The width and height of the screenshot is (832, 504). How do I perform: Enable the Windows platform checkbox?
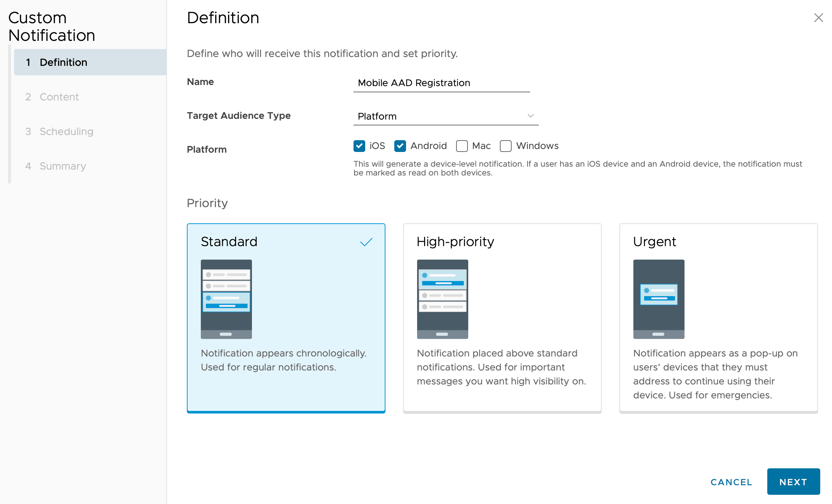point(506,146)
